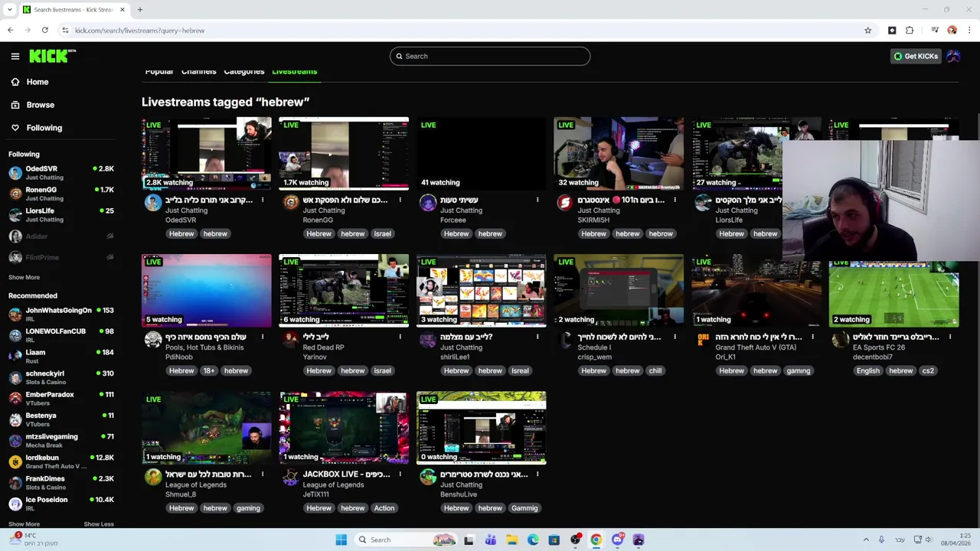Select the Livestreams tab
This screenshot has width=980, height=551.
pos(294,71)
